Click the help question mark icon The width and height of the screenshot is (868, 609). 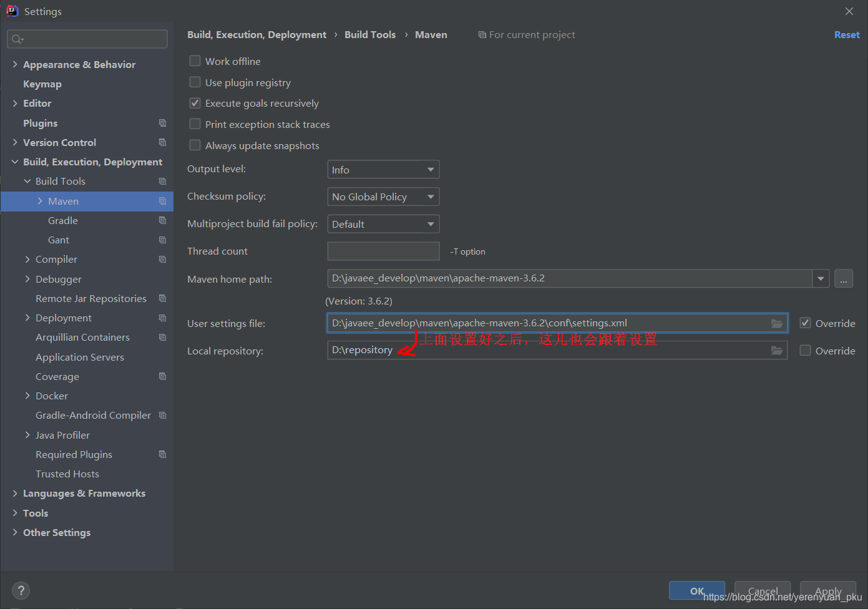[x=21, y=590]
